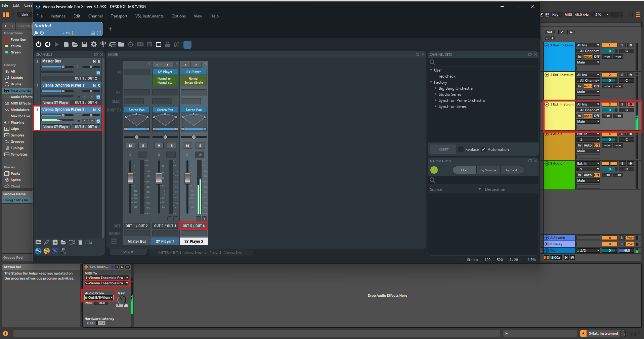Click the audio plug icon below the channel list
The height and width of the screenshot is (339, 644).
[47, 242]
